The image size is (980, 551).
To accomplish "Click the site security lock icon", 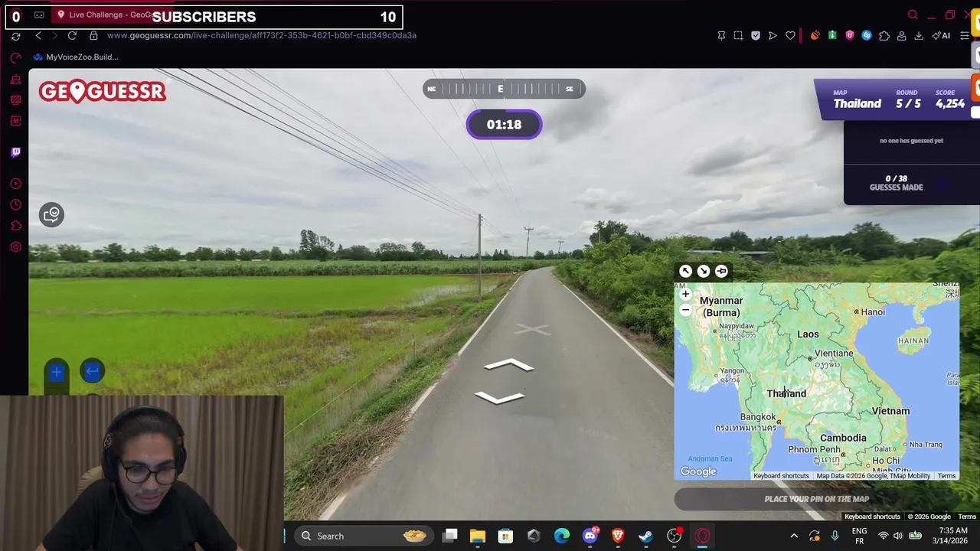I will (x=93, y=35).
